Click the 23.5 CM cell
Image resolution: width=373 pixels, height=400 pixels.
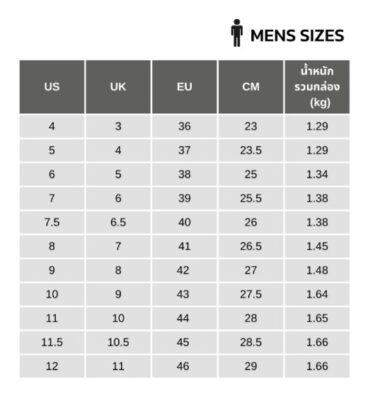[251, 150]
